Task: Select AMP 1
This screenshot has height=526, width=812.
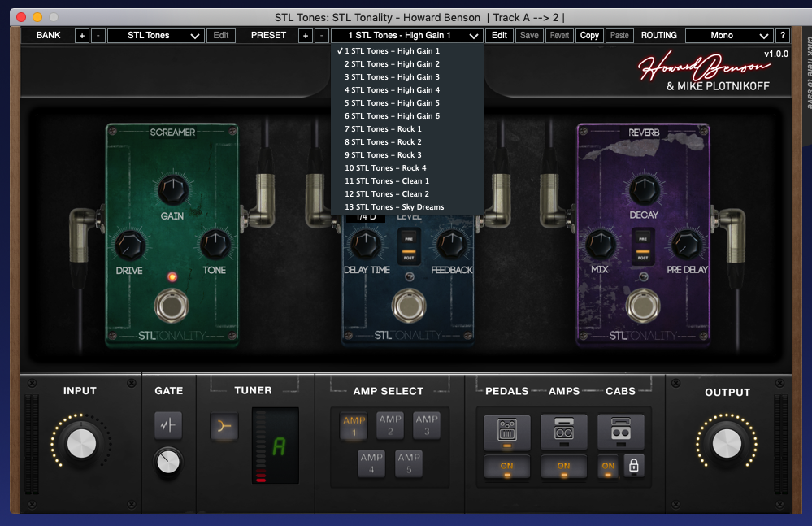Action: click(354, 426)
